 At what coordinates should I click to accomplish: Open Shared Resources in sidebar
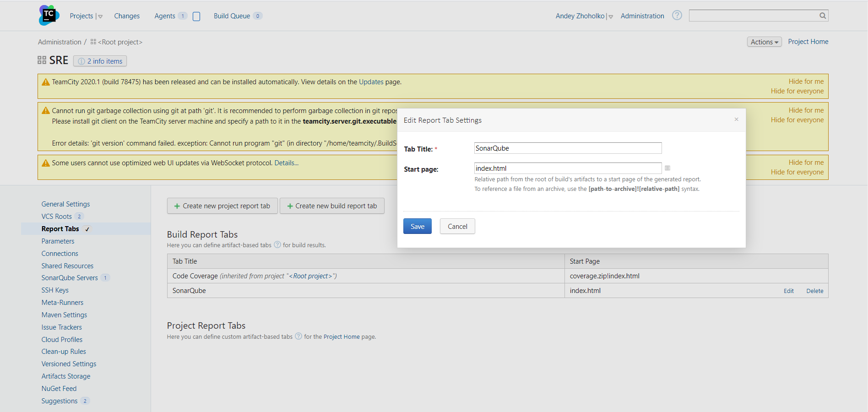[x=67, y=266]
